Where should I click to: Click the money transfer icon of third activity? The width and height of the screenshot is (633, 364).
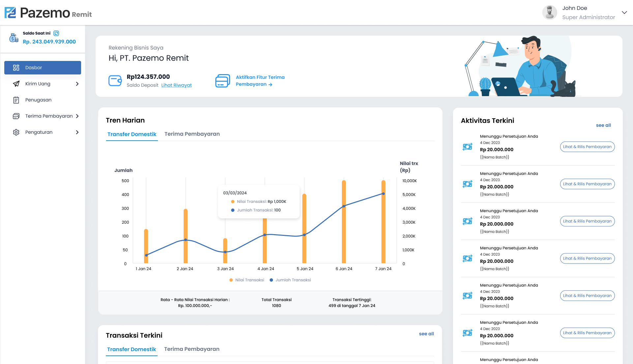click(467, 221)
